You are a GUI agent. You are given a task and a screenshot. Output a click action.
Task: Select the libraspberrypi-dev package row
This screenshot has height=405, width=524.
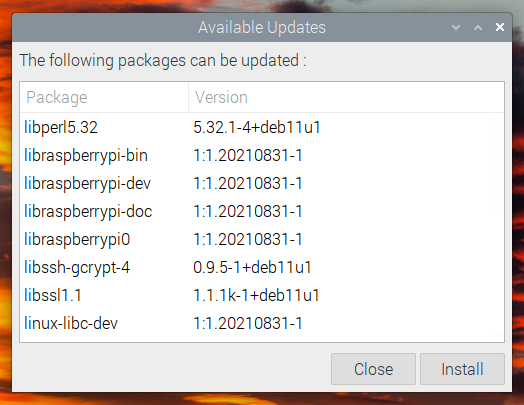[x=262, y=183]
